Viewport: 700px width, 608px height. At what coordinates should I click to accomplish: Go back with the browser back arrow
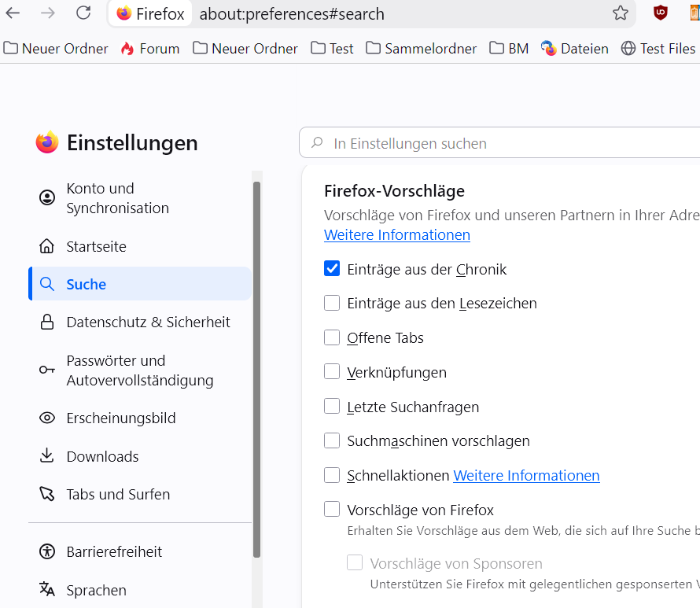[x=13, y=13]
